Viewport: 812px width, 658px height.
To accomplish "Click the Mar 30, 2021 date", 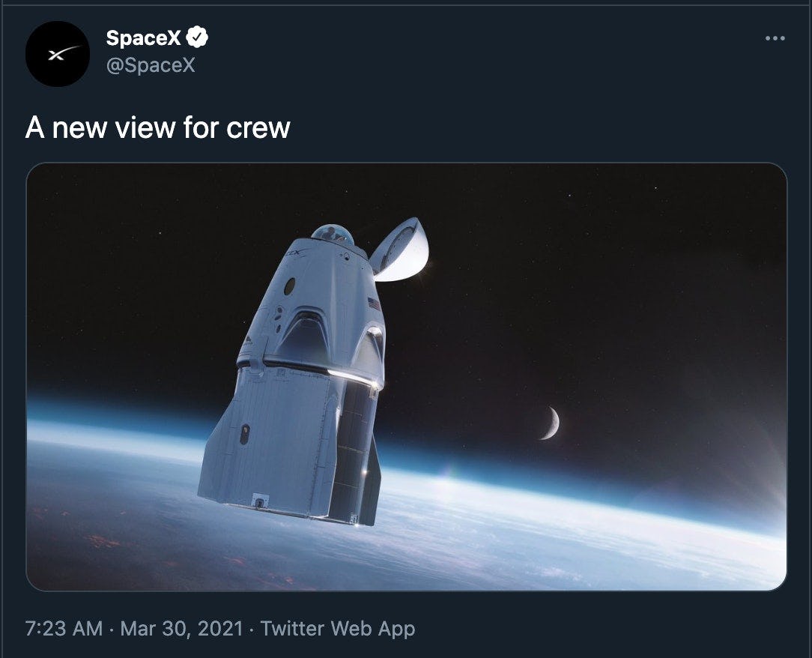I will (181, 628).
